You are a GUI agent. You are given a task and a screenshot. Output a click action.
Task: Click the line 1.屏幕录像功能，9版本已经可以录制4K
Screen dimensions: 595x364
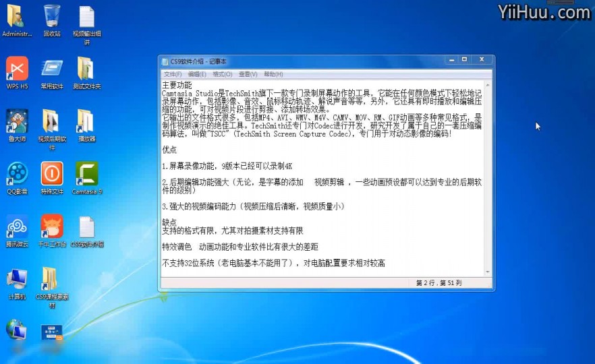click(x=227, y=166)
